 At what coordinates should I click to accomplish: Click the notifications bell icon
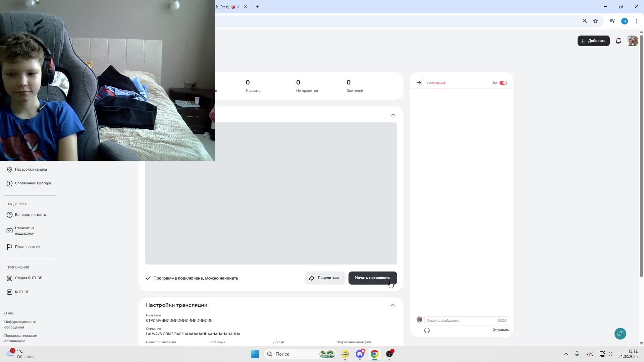618,41
